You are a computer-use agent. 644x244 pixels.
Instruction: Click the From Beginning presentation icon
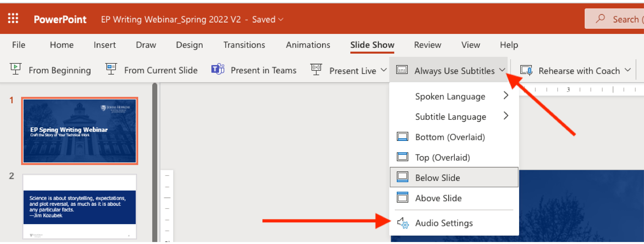[x=15, y=69]
